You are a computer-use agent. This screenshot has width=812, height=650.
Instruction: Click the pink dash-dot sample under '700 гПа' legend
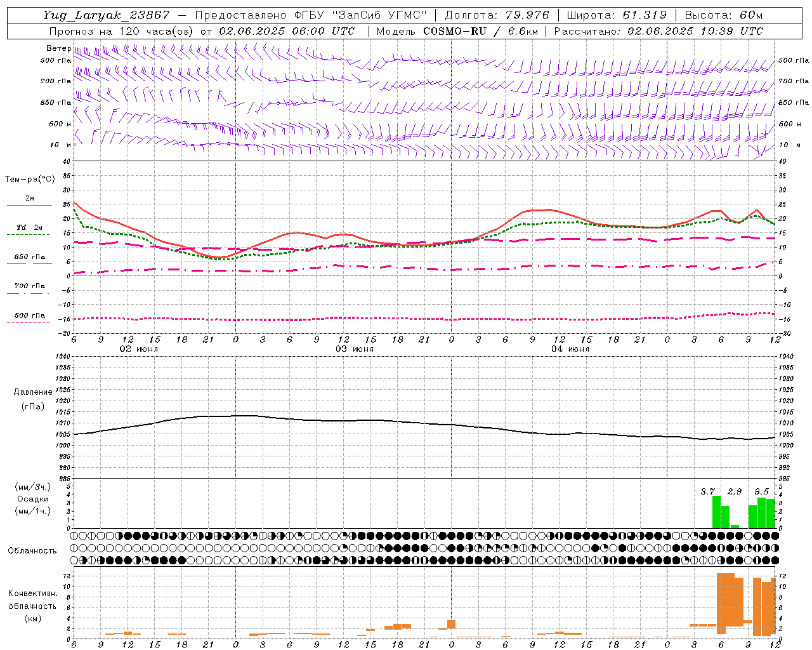point(29,294)
